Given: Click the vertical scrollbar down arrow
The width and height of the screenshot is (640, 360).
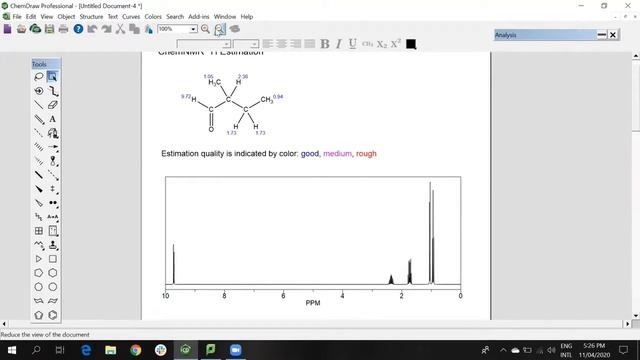Looking at the screenshot, I should 636,316.
